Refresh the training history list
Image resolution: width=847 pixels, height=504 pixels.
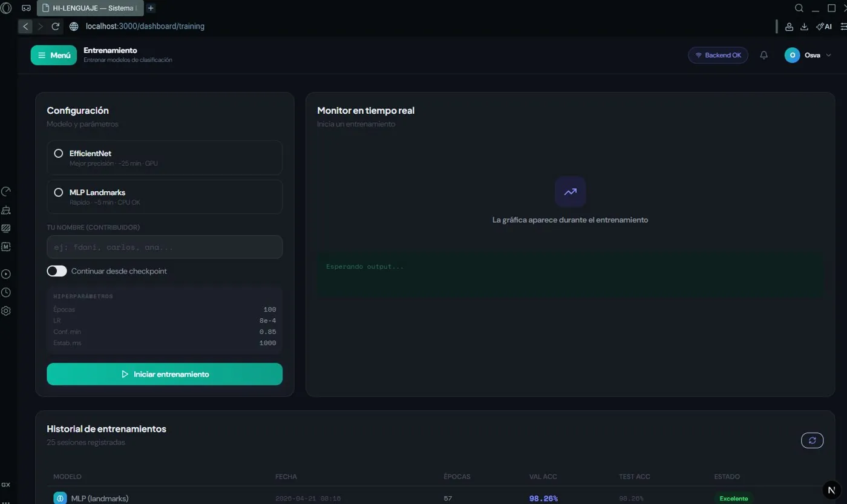click(x=813, y=440)
